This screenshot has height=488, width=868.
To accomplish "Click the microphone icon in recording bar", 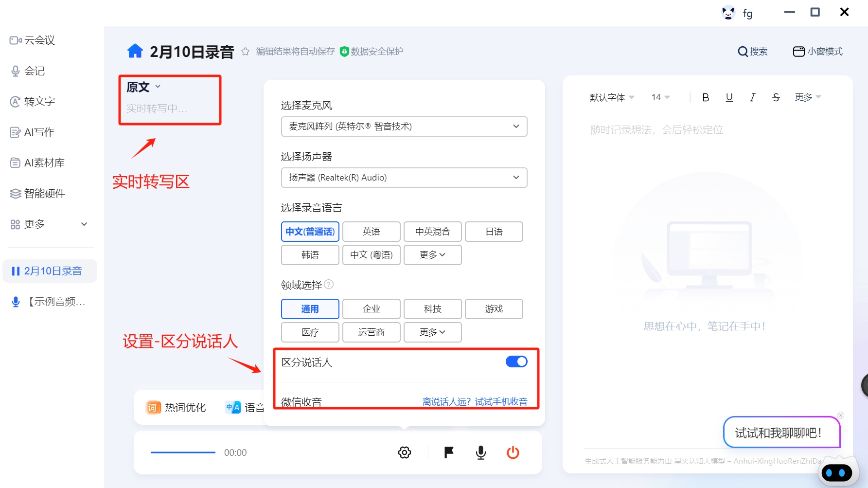I will (481, 452).
